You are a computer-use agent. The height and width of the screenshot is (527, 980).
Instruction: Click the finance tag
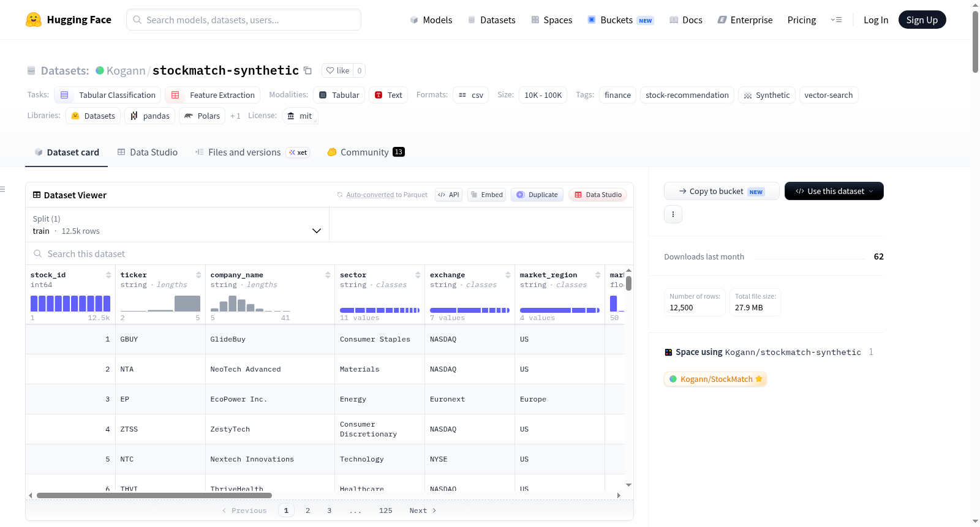tap(617, 95)
